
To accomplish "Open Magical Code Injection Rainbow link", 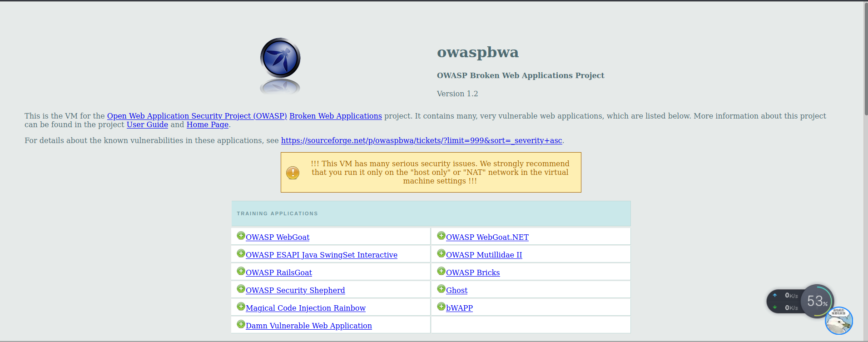I will click(x=306, y=308).
